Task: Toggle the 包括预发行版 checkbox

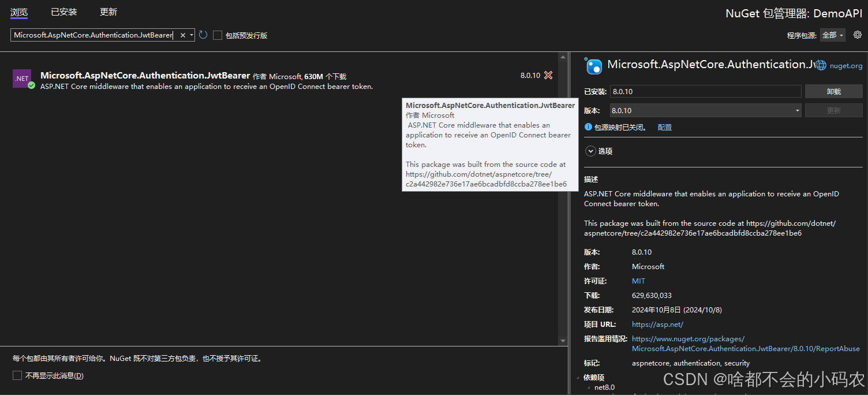Action: (218, 35)
